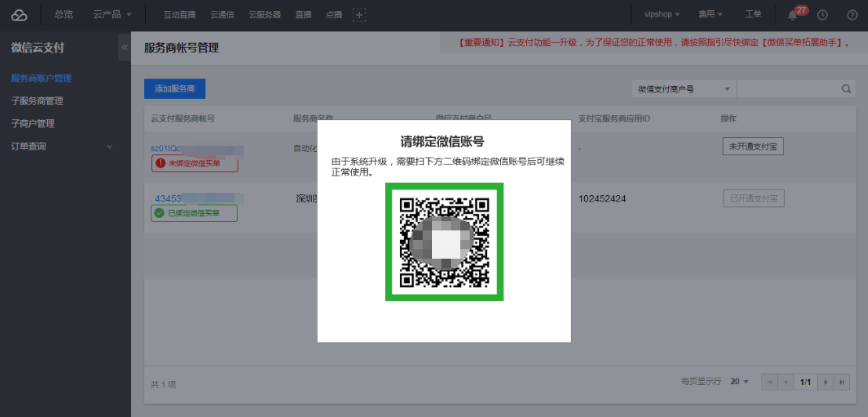Go to the last page icon
The height and width of the screenshot is (417, 868).
[x=841, y=382]
